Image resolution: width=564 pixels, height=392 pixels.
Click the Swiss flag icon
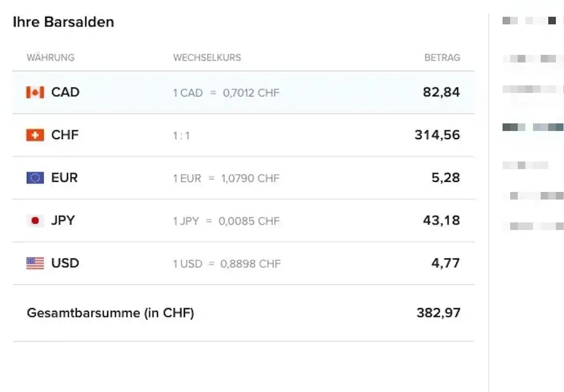(35, 135)
